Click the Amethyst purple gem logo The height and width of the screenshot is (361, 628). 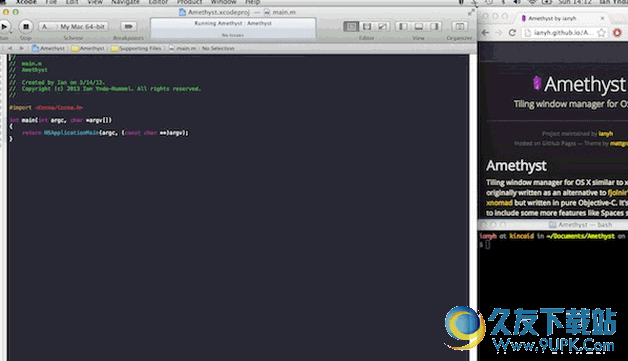tap(537, 83)
